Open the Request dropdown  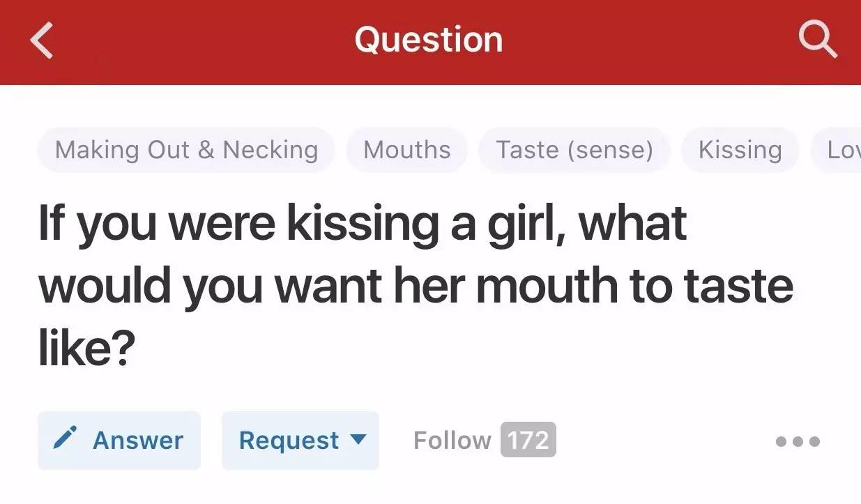(300, 441)
